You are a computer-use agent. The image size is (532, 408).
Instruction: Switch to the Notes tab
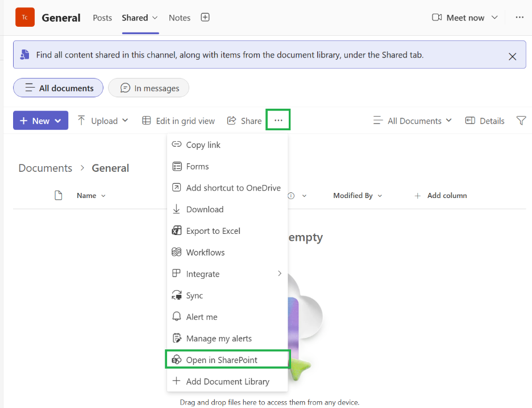tap(180, 18)
